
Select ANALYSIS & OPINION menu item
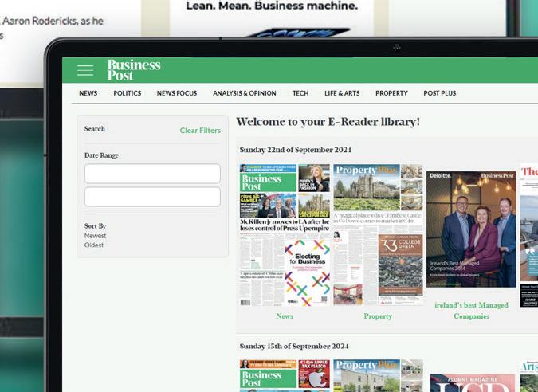pos(245,93)
